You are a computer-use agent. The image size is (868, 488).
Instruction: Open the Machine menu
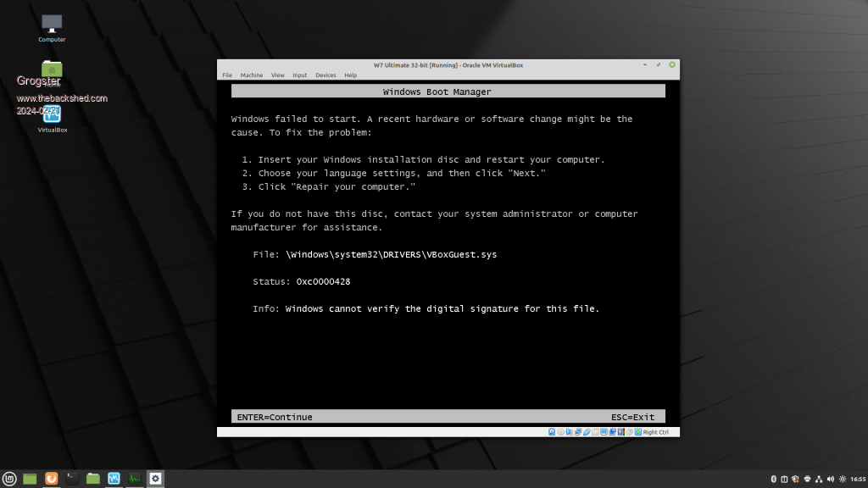(251, 75)
